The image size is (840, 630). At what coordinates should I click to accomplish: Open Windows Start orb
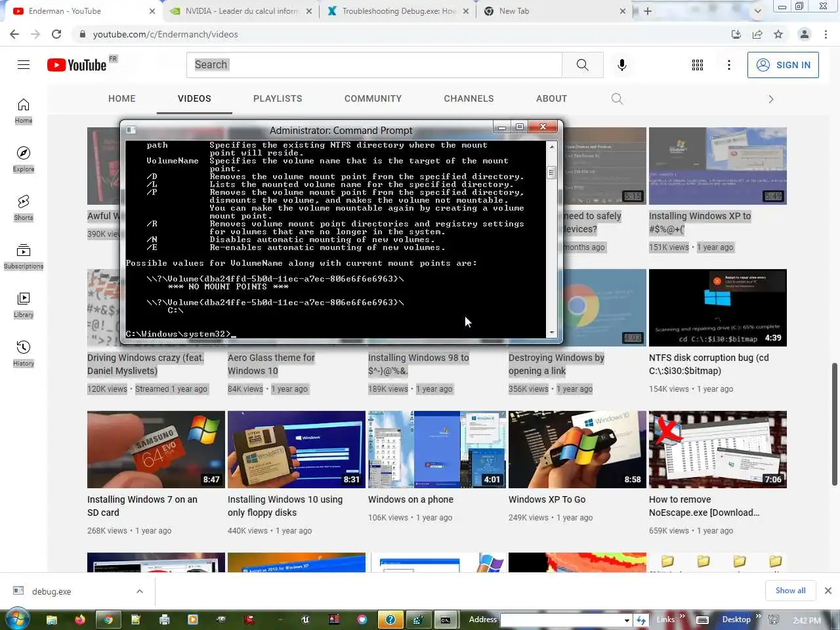16,619
